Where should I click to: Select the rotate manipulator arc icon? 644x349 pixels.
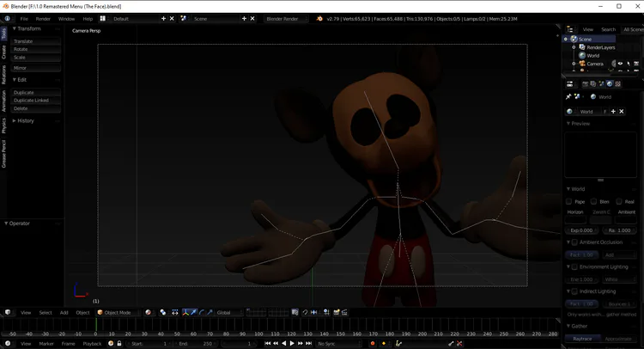pyautogui.click(x=202, y=312)
